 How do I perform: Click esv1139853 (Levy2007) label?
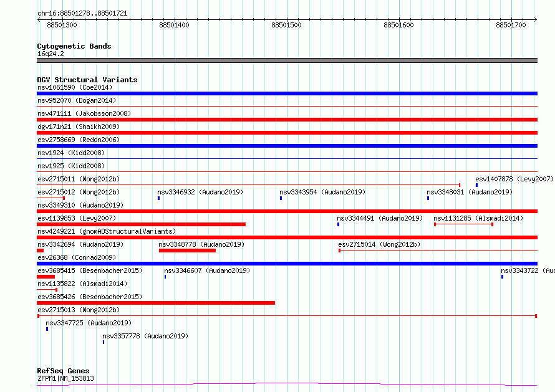pos(77,218)
